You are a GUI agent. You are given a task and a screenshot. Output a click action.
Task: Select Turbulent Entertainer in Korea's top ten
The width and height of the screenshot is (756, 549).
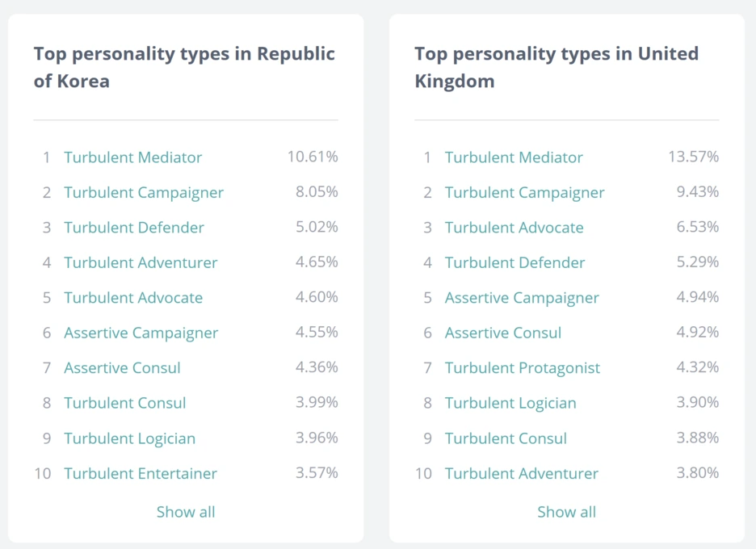tap(140, 473)
